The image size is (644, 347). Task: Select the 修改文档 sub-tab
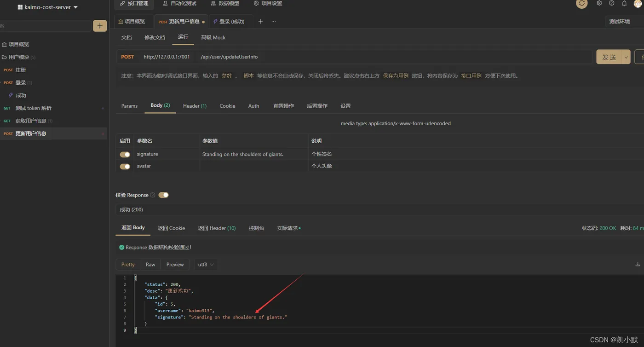click(x=155, y=38)
